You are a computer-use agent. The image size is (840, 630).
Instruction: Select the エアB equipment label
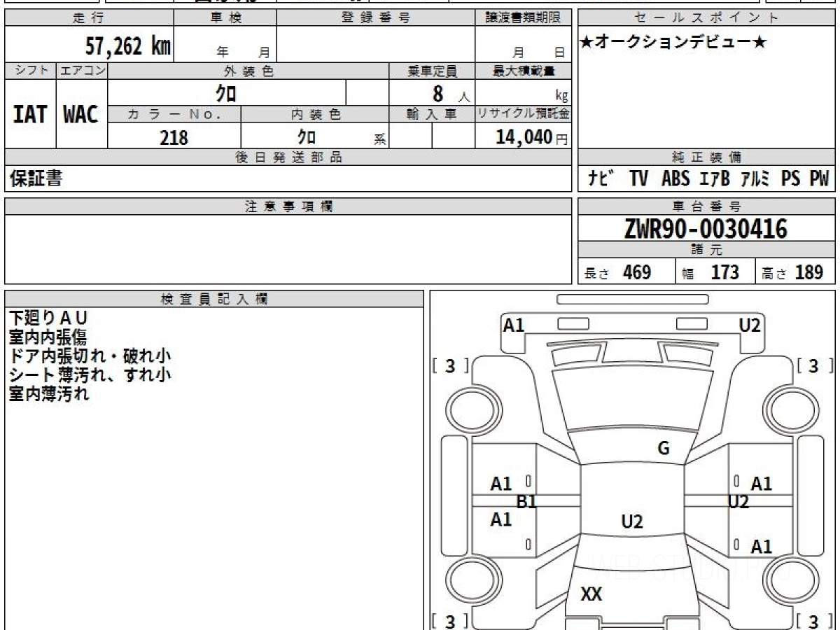pyautogui.click(x=715, y=179)
